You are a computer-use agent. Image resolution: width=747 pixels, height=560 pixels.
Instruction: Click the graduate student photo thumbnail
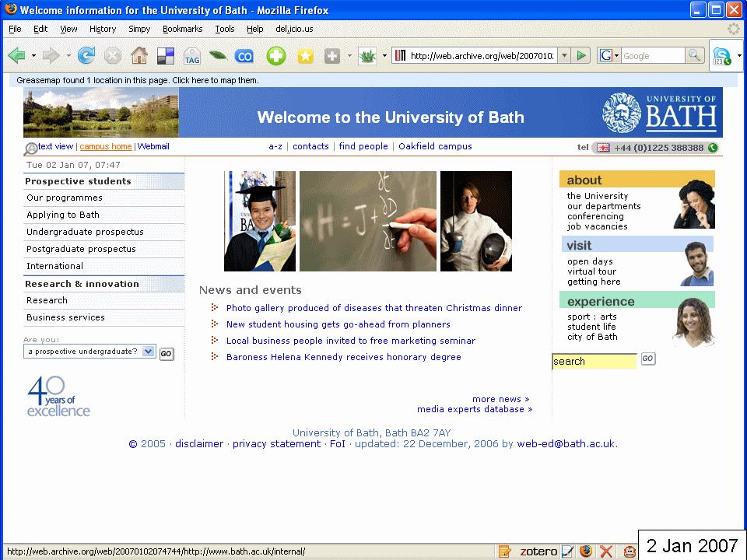[x=260, y=222]
